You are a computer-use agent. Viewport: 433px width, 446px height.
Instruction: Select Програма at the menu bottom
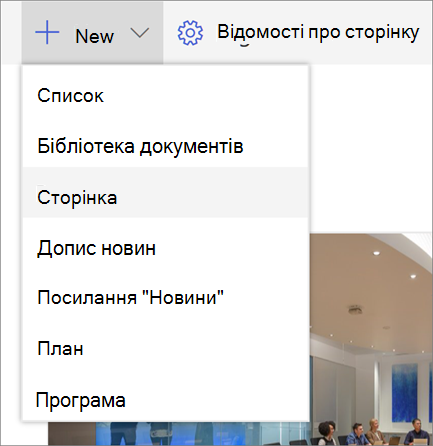(x=166, y=400)
